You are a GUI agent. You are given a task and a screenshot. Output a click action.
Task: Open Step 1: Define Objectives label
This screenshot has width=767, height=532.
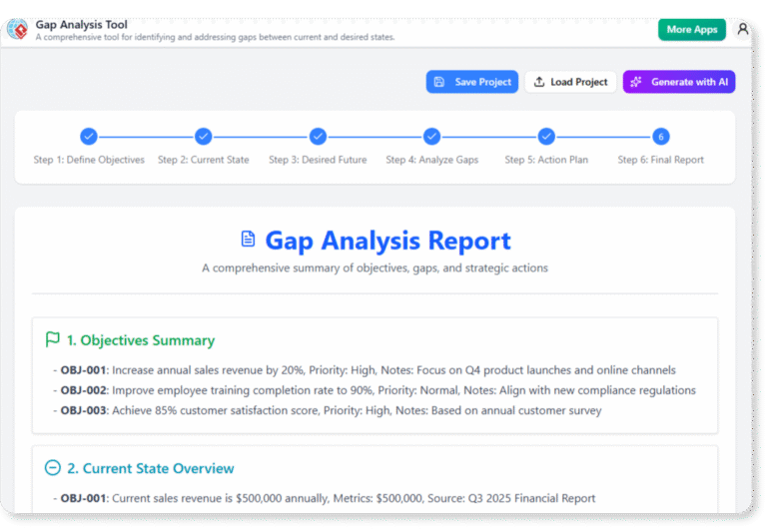pyautogui.click(x=89, y=160)
